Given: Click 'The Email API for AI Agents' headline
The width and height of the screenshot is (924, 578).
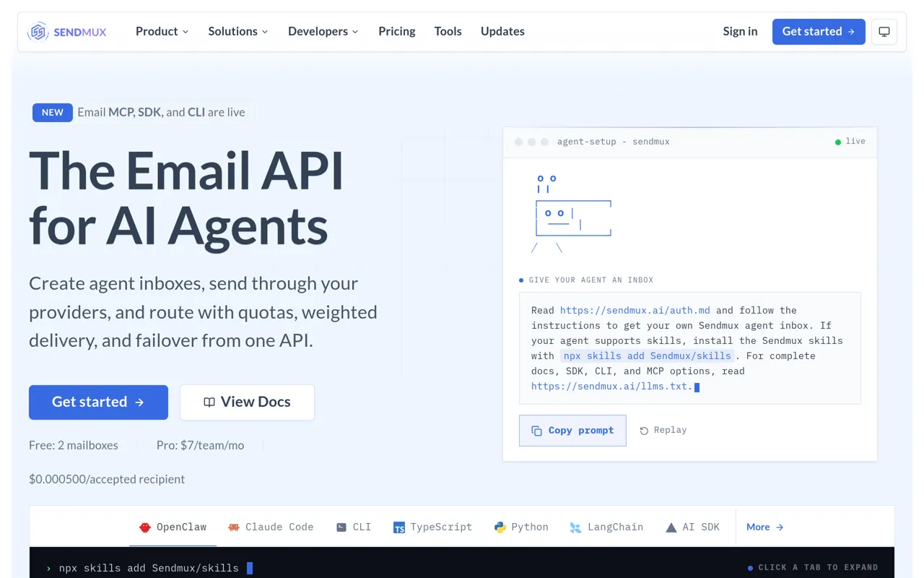Looking at the screenshot, I should click(x=186, y=199).
